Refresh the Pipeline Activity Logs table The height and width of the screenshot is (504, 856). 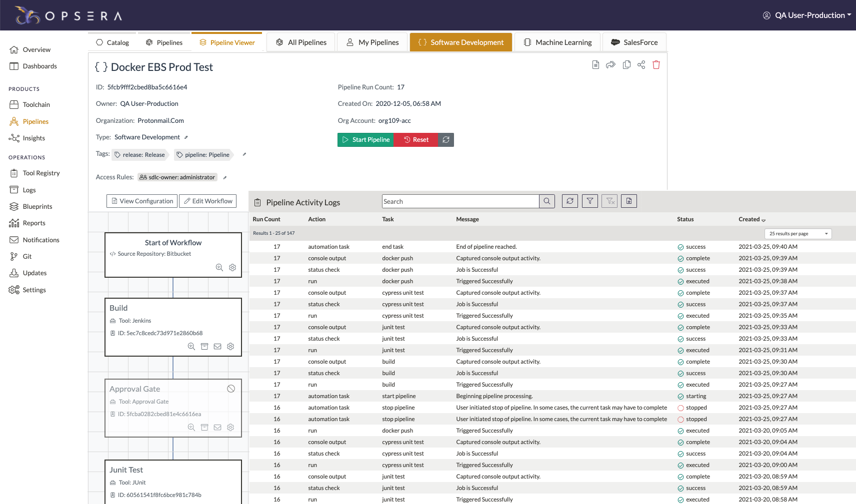(570, 201)
